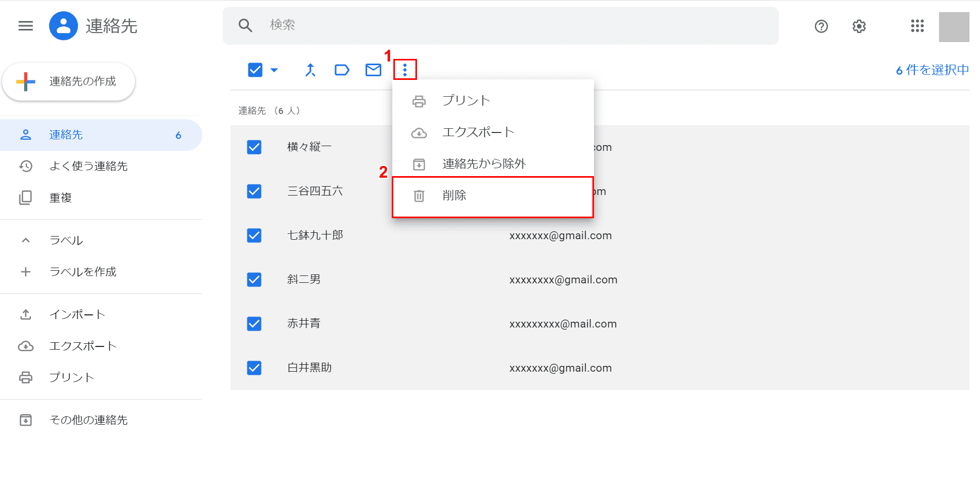This screenshot has width=980, height=481.
Task: Open the Google apps grid icon
Action: click(x=918, y=26)
